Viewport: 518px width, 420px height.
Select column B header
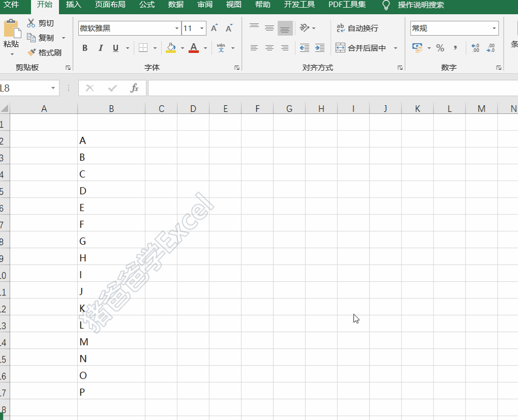click(x=111, y=108)
